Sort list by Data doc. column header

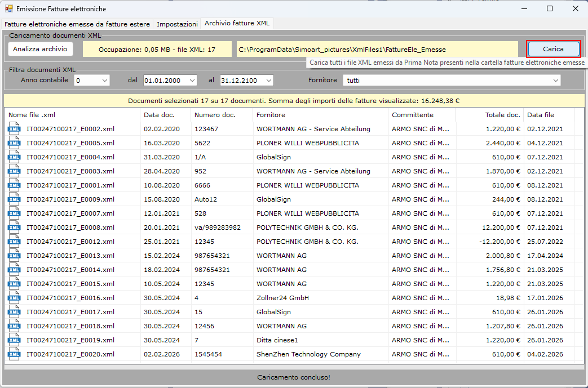point(165,115)
